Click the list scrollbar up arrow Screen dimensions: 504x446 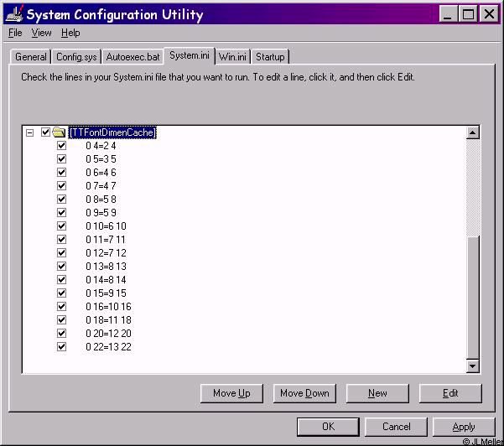472,132
